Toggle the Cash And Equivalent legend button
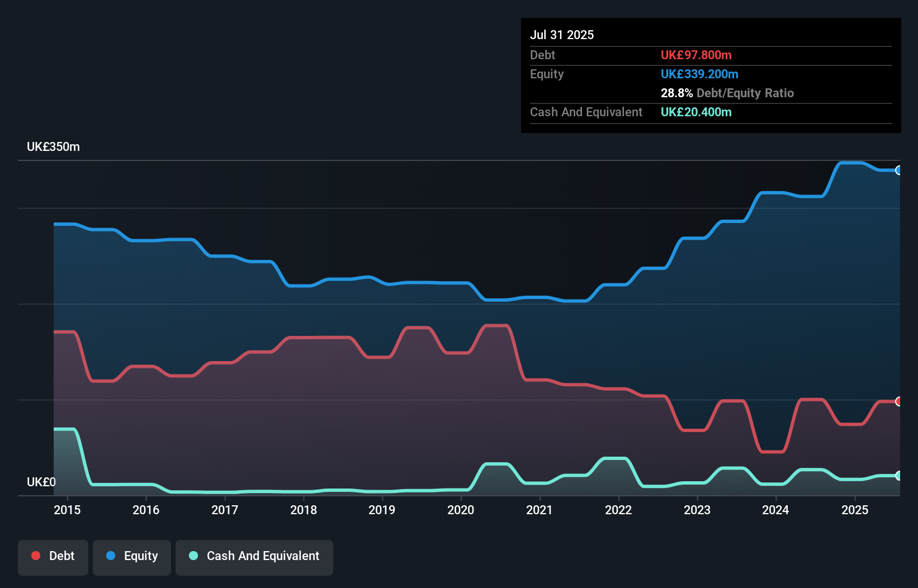The width and height of the screenshot is (918, 588). (x=254, y=557)
